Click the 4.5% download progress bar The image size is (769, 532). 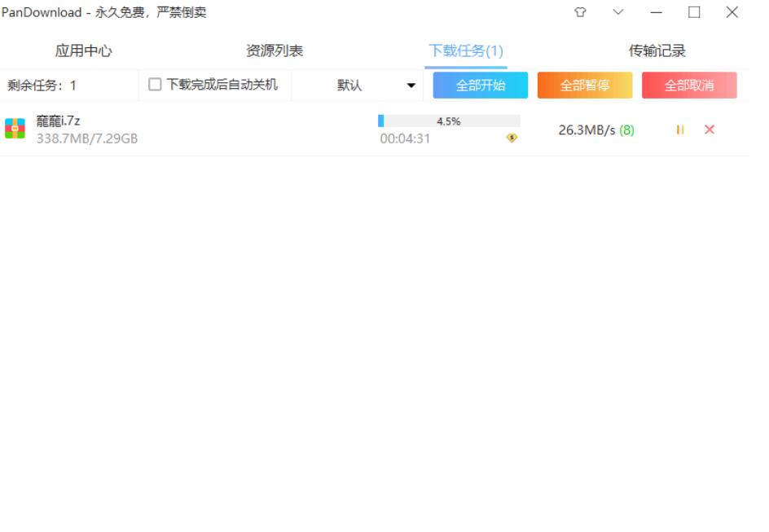(449, 121)
